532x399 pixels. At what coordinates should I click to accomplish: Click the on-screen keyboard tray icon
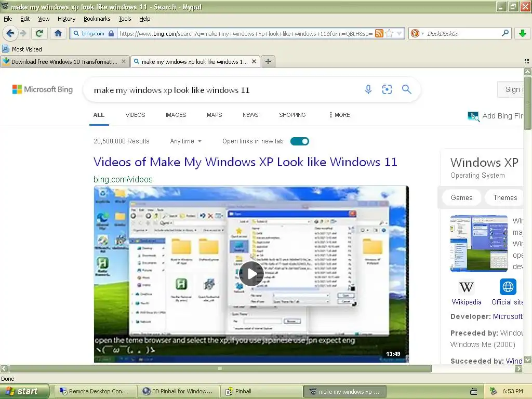(x=474, y=392)
